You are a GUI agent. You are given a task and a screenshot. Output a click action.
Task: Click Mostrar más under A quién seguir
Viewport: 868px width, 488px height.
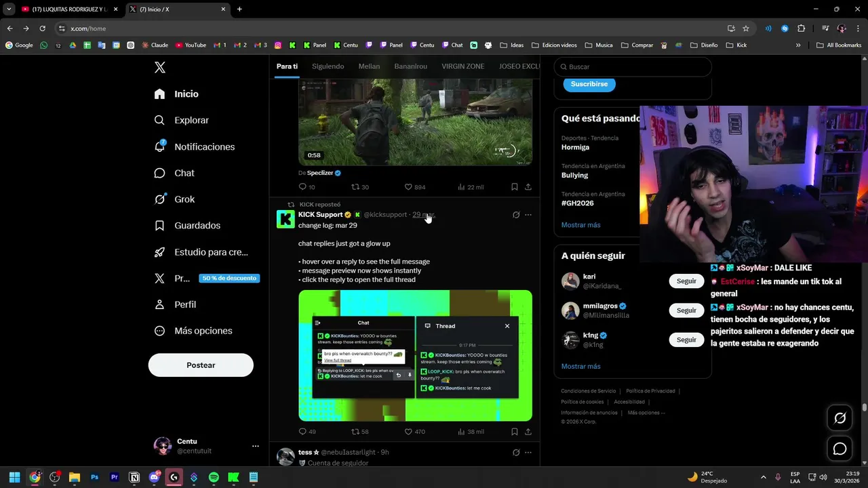click(x=580, y=366)
